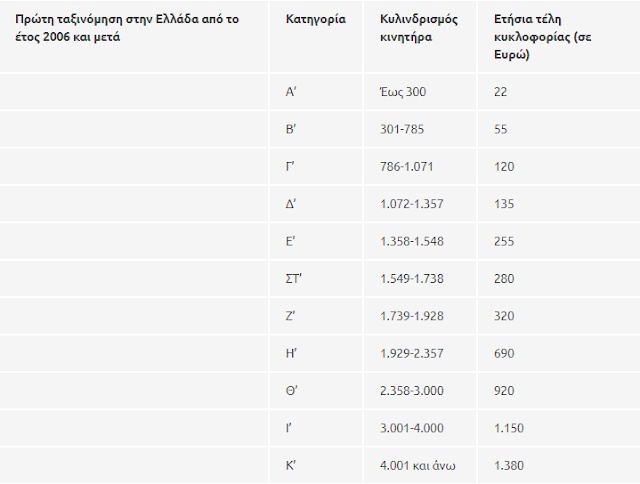Select the '301-785' engine capacity cell

tap(402, 129)
